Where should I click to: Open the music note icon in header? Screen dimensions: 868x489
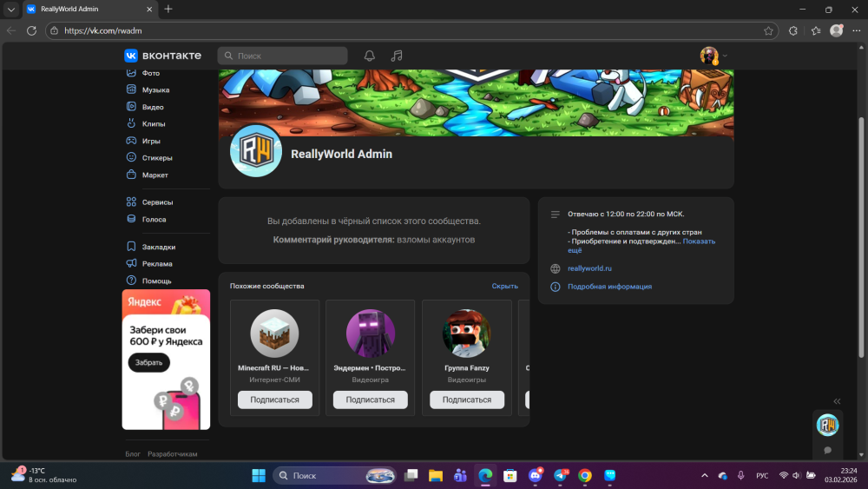[x=397, y=56]
